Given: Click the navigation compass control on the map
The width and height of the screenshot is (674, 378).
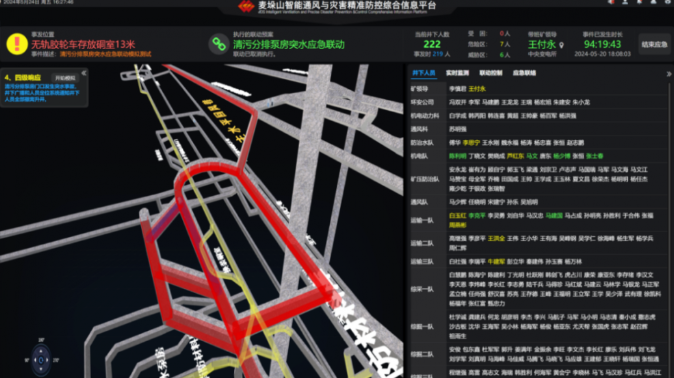Looking at the screenshot, I should click(x=41, y=360).
